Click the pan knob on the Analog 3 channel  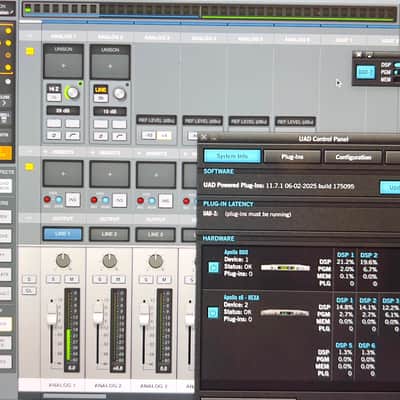(156, 261)
